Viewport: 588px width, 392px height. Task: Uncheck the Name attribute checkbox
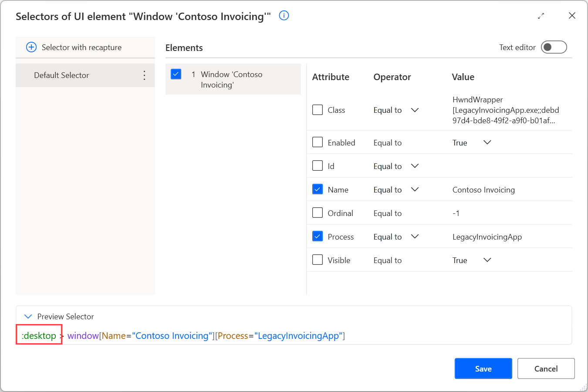click(318, 189)
